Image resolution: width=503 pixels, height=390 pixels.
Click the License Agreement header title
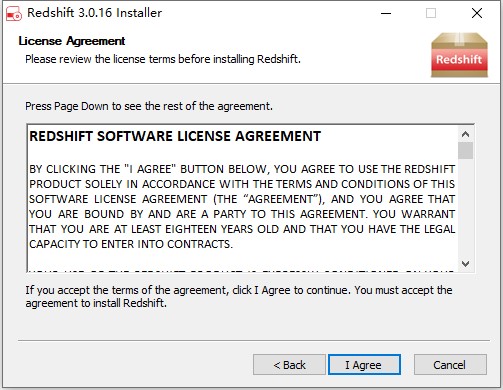coord(72,41)
